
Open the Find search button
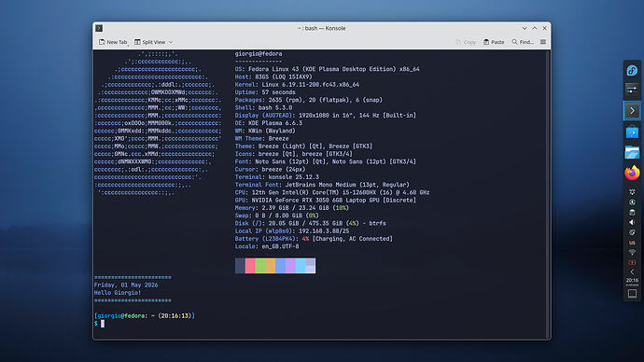(x=523, y=42)
